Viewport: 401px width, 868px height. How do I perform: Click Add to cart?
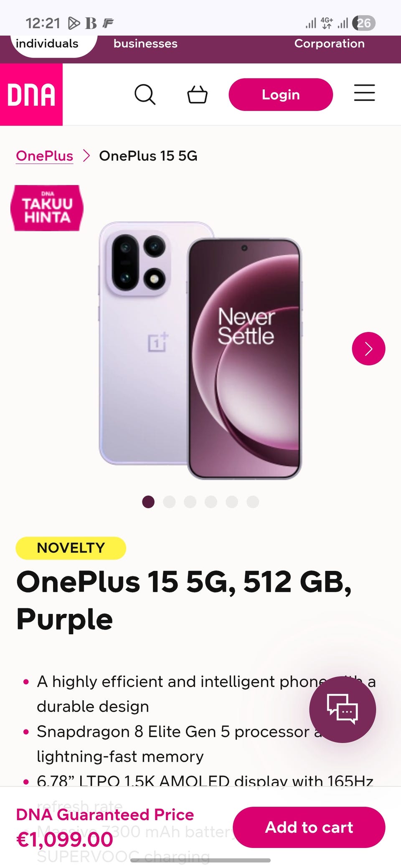309,827
